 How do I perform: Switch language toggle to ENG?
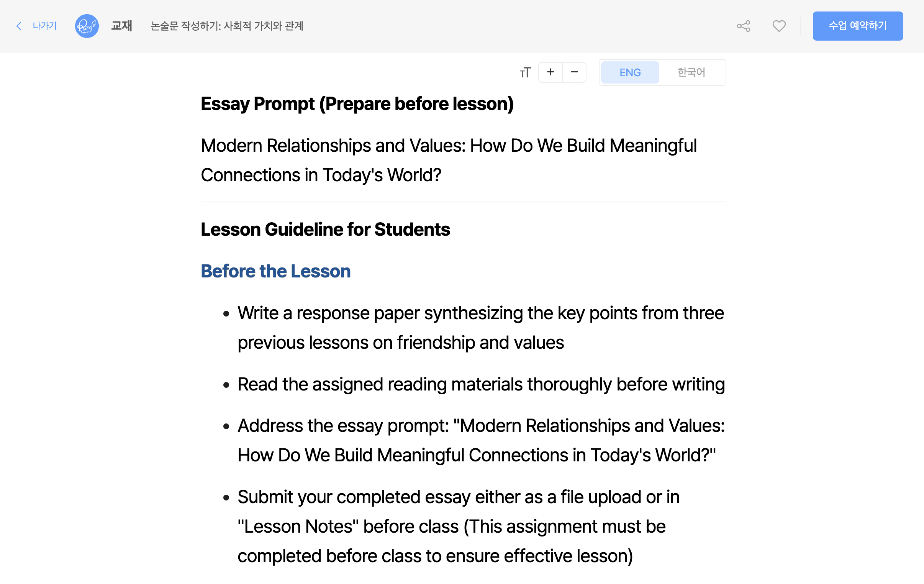(630, 72)
